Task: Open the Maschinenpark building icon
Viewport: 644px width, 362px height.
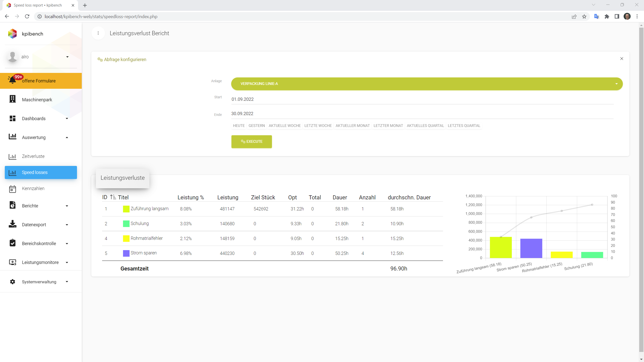Action: [12, 99]
